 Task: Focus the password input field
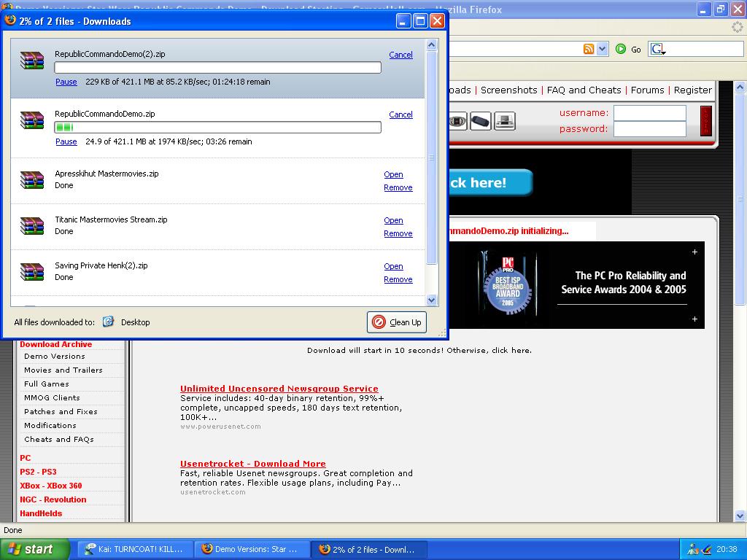click(650, 129)
